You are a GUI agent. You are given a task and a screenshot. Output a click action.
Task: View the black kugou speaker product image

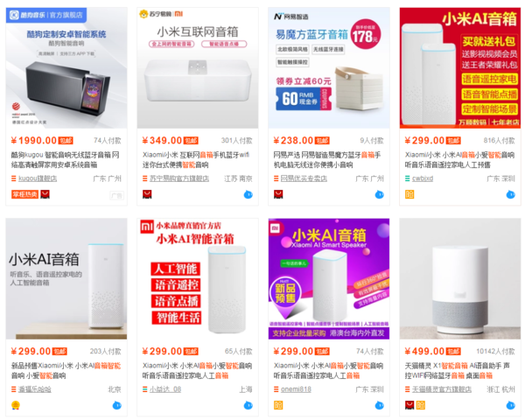(x=66, y=68)
